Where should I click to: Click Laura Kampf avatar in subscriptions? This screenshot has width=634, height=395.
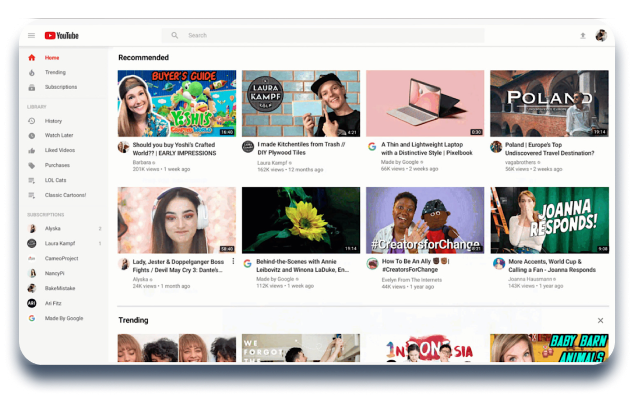click(x=32, y=243)
